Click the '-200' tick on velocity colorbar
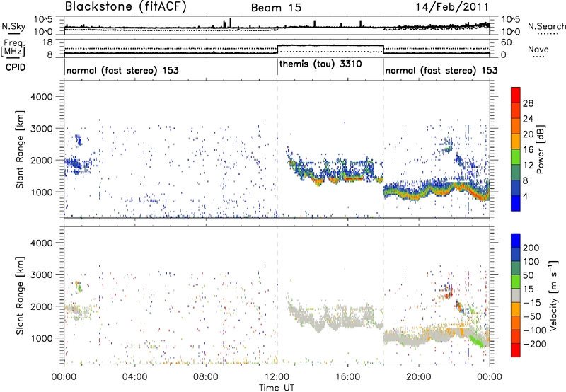The image size is (566, 392). [534, 344]
